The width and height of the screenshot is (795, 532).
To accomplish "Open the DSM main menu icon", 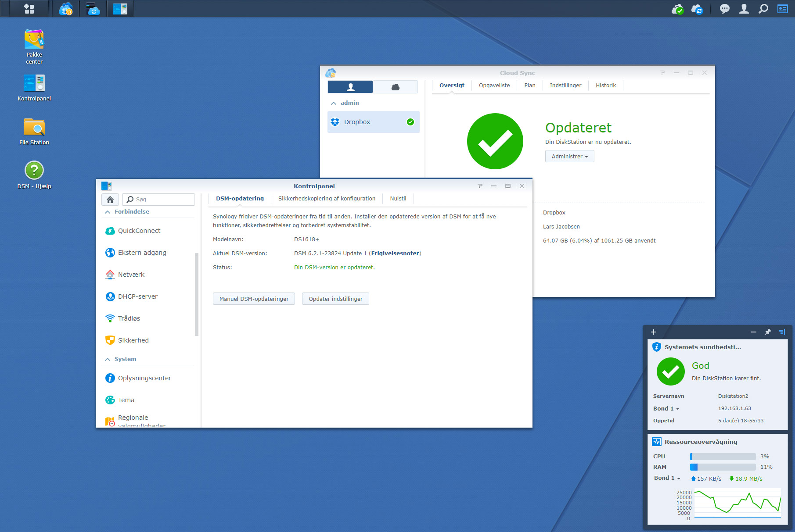I will point(29,9).
